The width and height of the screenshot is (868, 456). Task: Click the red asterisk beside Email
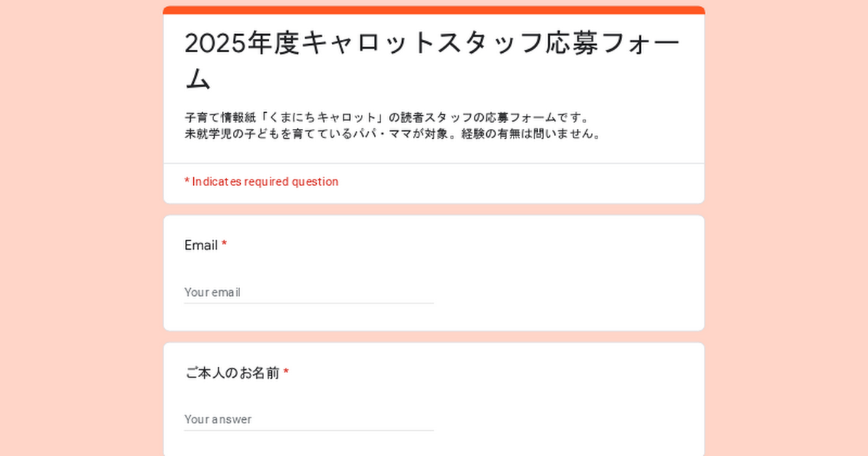pyautogui.click(x=224, y=245)
